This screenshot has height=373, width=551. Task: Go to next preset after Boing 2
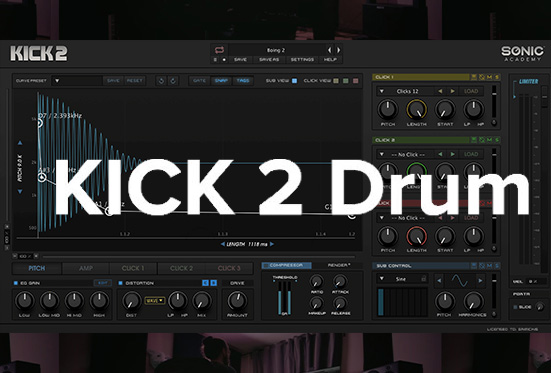pos(338,50)
